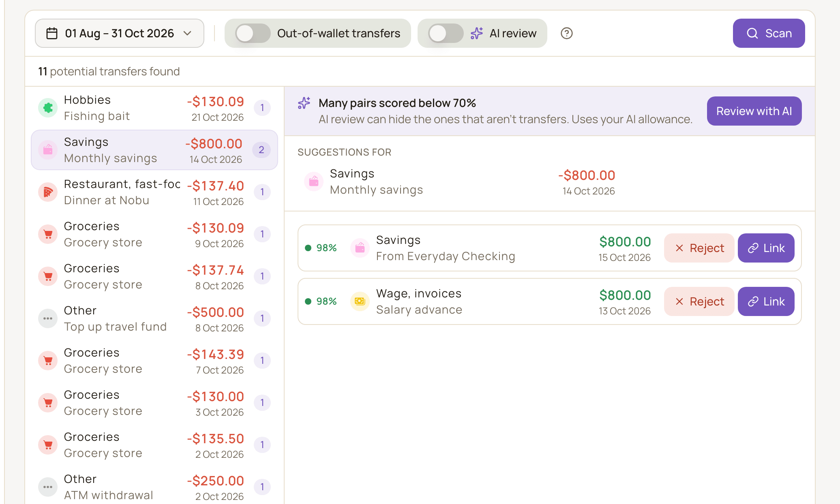Click the cart icon for -$135.50 Groceries
The height and width of the screenshot is (504, 840).
pos(48,445)
